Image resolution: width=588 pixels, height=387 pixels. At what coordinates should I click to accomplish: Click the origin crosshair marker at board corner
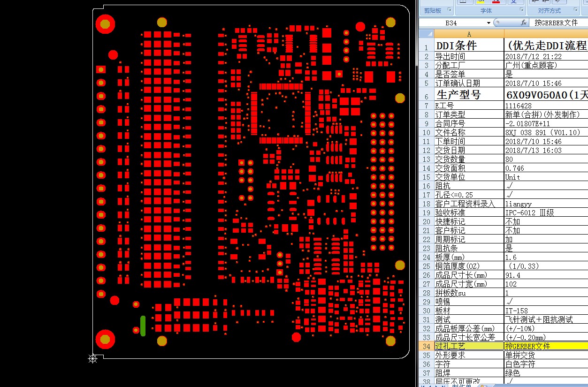point(93,359)
